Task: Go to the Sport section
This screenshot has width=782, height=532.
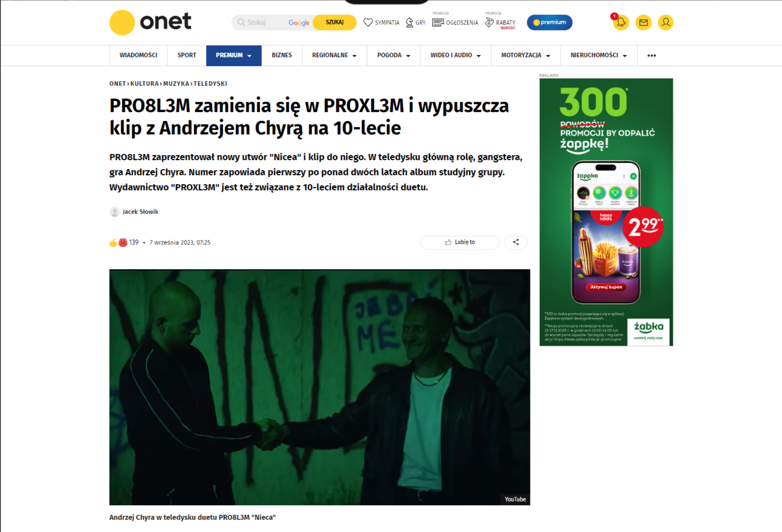Action: coord(187,55)
